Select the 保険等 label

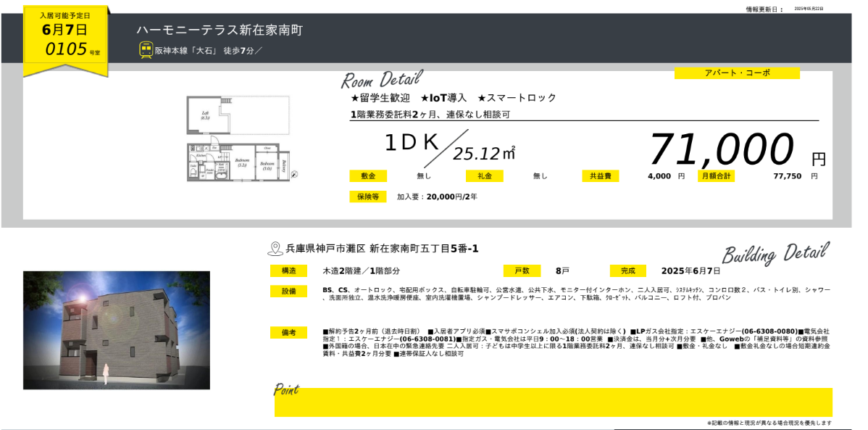367,197
